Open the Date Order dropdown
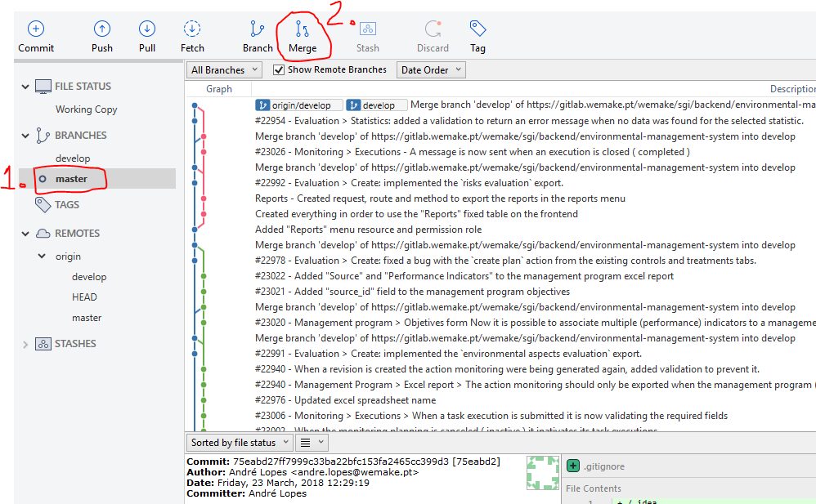 point(430,70)
